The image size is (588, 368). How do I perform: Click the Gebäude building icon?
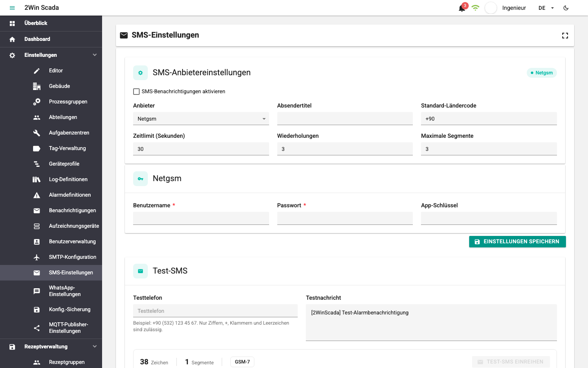click(37, 86)
